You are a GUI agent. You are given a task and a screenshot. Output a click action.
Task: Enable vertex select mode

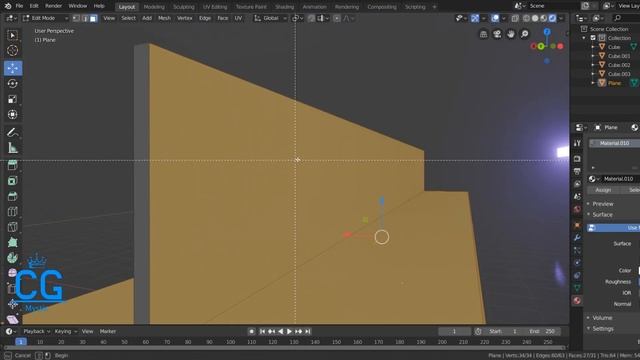pos(76,18)
